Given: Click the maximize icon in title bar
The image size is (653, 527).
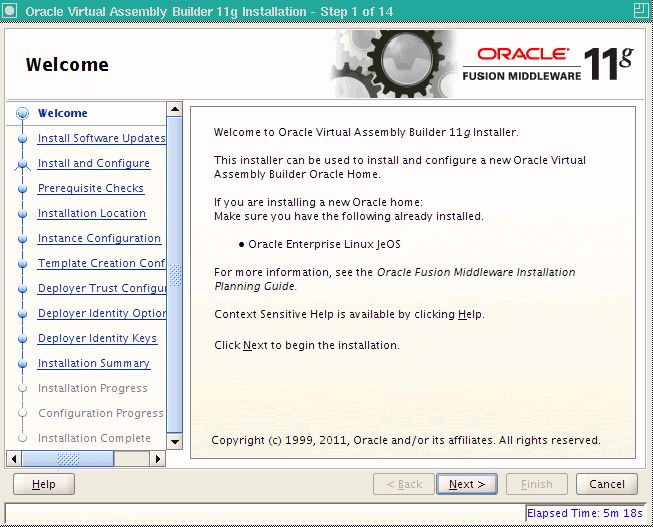Looking at the screenshot, I should [641, 10].
